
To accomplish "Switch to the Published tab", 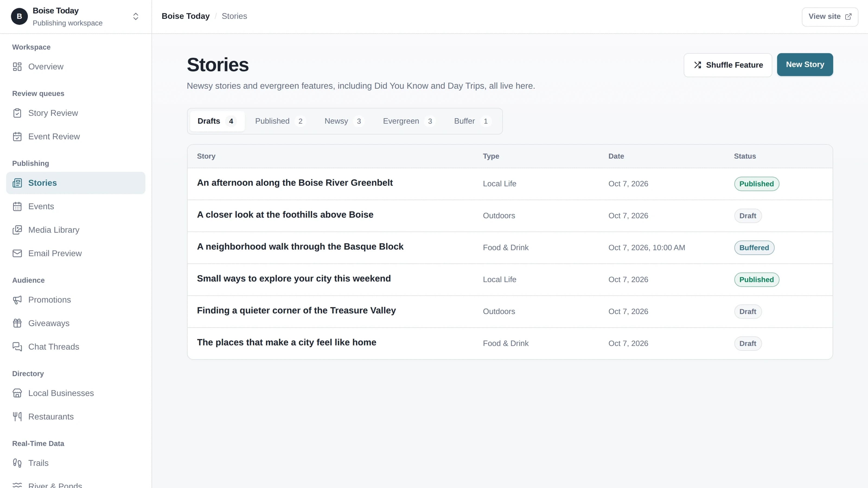I will (280, 121).
